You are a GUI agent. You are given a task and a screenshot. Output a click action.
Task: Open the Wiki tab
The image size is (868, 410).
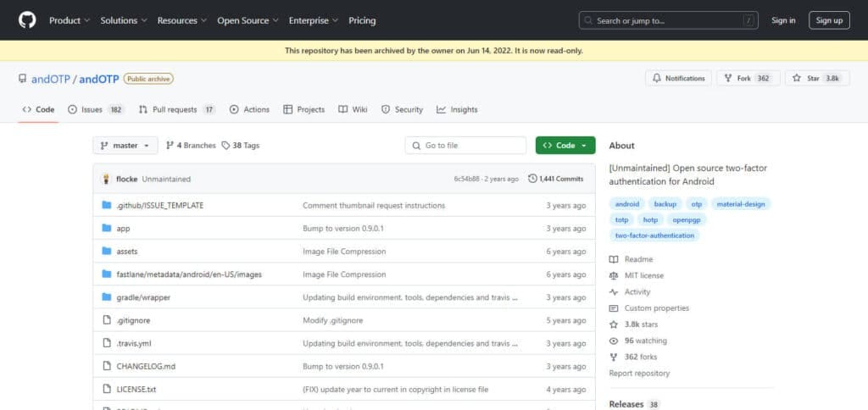[x=353, y=109]
